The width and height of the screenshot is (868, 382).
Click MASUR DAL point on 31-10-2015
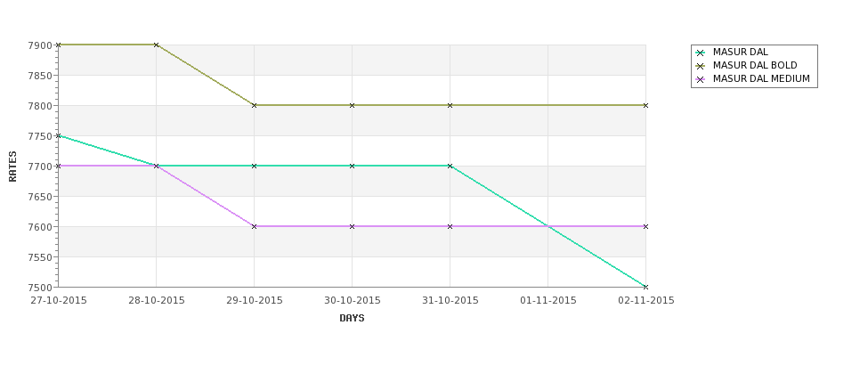tap(450, 166)
